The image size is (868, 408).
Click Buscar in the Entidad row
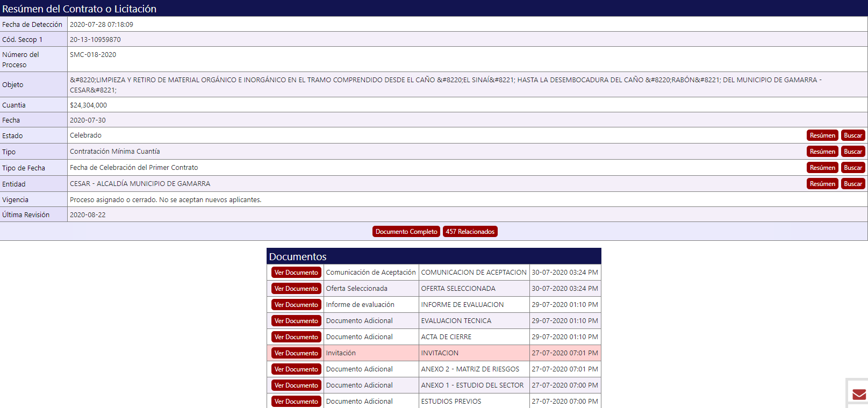pyautogui.click(x=852, y=184)
